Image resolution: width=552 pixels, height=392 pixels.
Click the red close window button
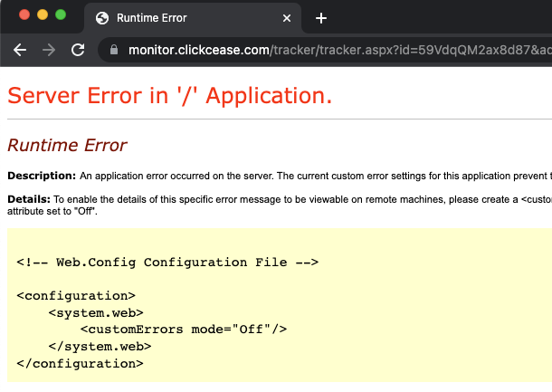pos(24,14)
